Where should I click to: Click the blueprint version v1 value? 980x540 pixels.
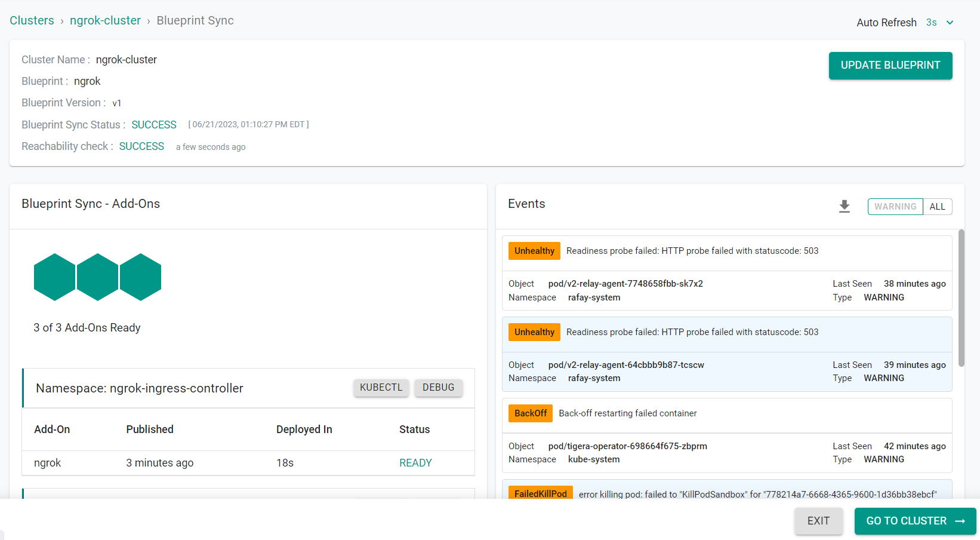(x=117, y=103)
